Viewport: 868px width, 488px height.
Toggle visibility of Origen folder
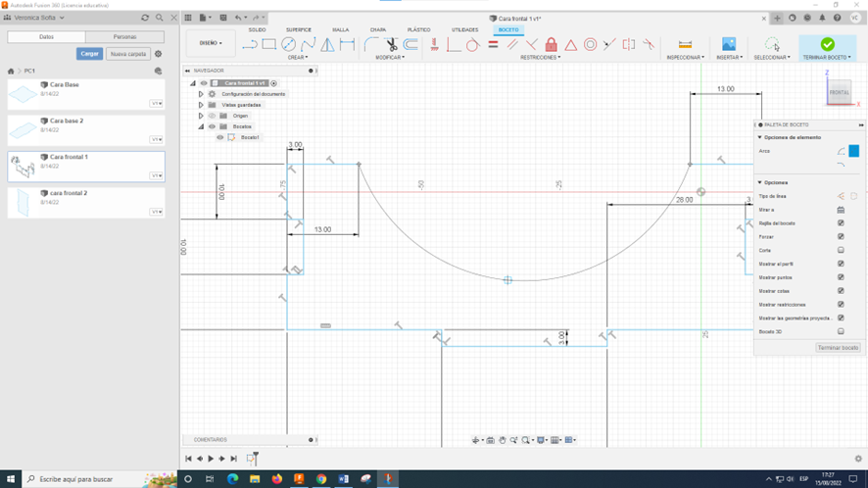[212, 116]
